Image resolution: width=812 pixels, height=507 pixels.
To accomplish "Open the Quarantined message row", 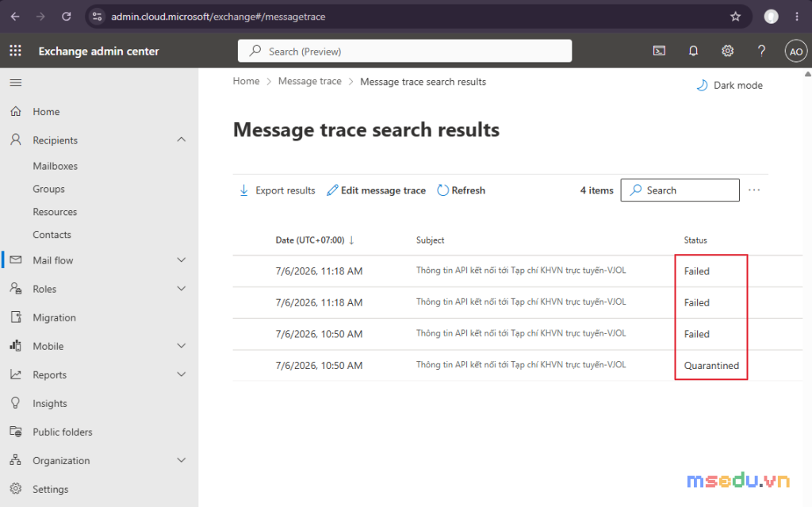I will tap(517, 366).
